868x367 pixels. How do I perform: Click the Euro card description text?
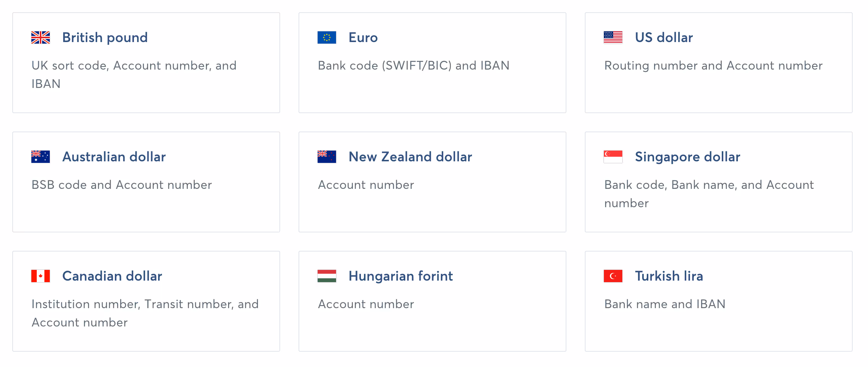point(413,65)
